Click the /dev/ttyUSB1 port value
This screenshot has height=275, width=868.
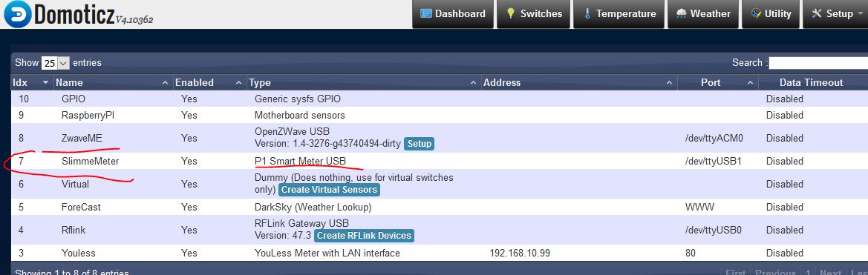pyautogui.click(x=713, y=162)
